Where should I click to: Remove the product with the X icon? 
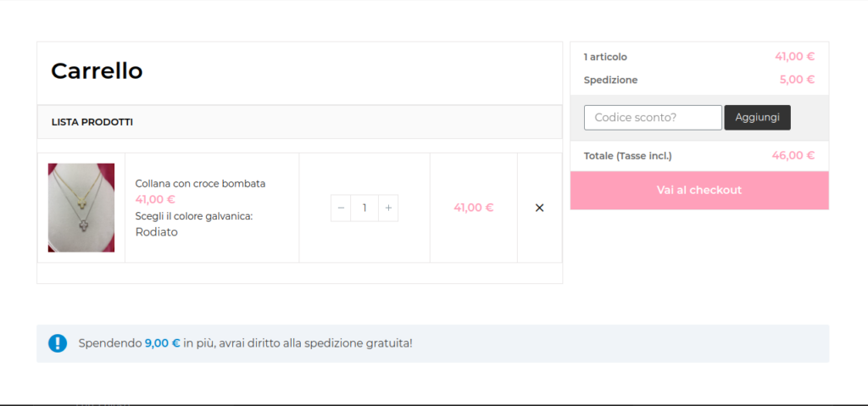tap(539, 208)
